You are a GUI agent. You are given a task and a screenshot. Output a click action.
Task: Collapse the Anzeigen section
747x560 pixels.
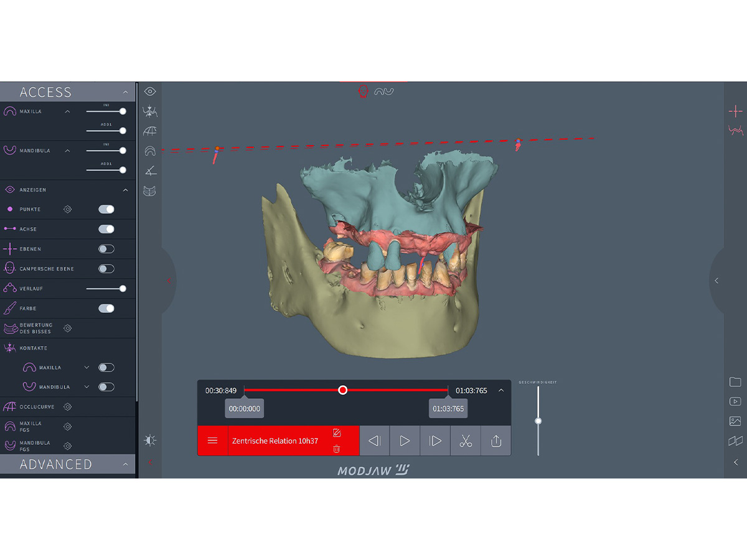[125, 190]
